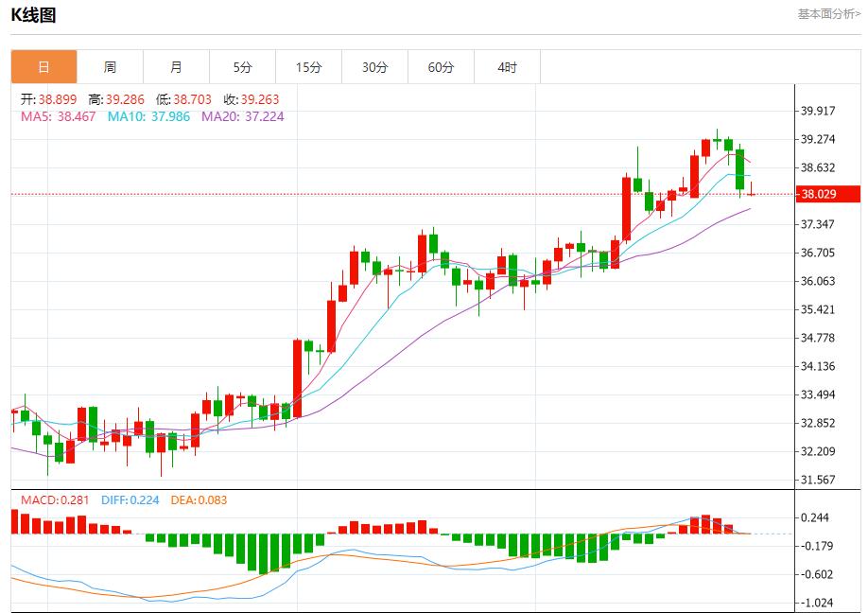Screen dimensions: 868x613
Task: Click the current price tag 38.029
Action: [827, 194]
